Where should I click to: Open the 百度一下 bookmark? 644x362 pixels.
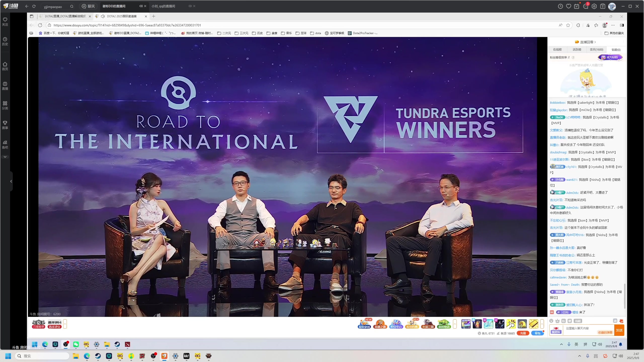click(54, 33)
